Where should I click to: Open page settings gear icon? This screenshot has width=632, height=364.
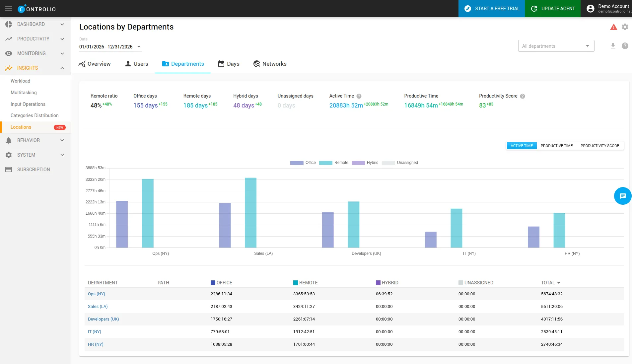coord(625,27)
